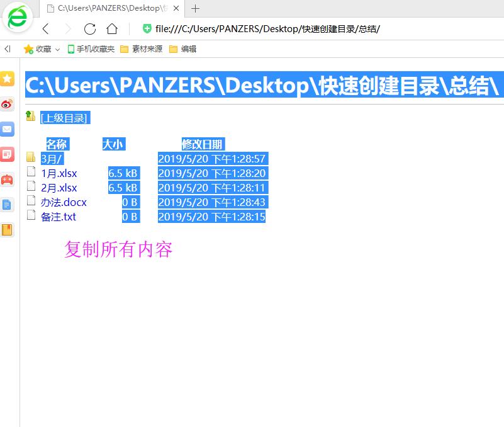
Task: Click the 上级目录 link
Action: [64, 118]
